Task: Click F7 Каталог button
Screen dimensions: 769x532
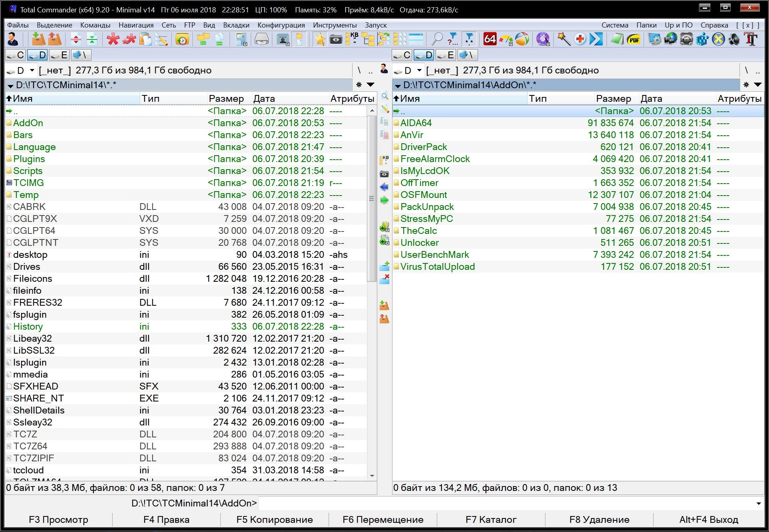Action: 491,520
